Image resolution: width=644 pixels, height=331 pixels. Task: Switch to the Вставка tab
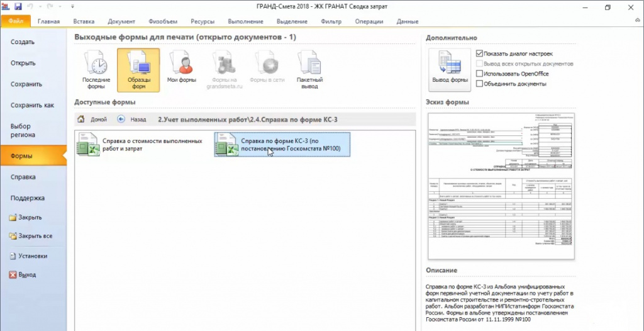click(84, 21)
